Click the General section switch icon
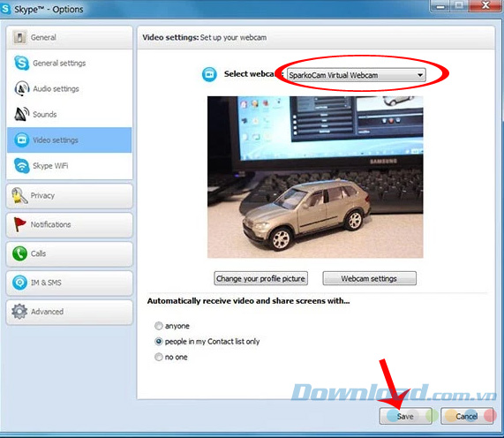Image resolution: width=504 pixels, height=438 pixels. 19,37
